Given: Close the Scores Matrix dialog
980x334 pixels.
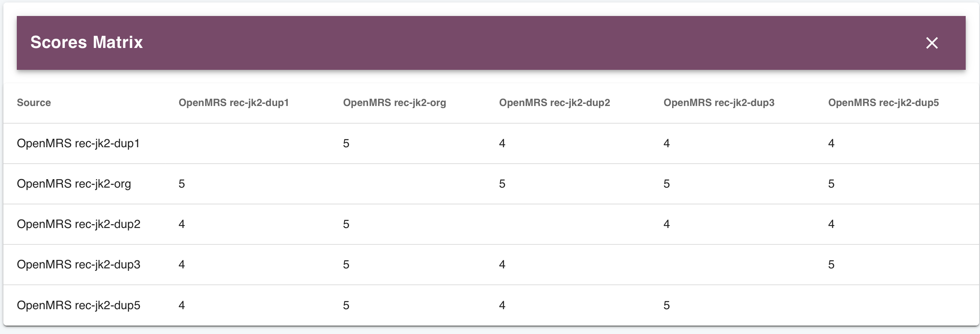Looking at the screenshot, I should (932, 43).
